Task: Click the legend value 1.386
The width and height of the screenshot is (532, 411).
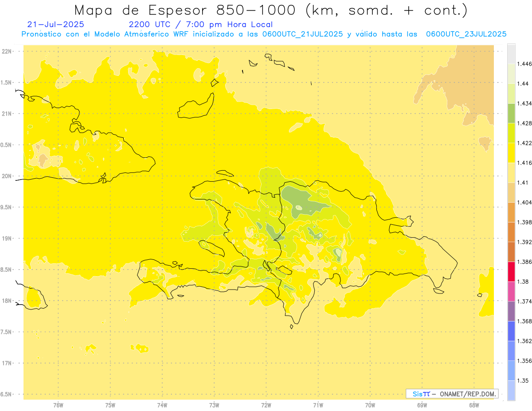Action: coord(525,262)
